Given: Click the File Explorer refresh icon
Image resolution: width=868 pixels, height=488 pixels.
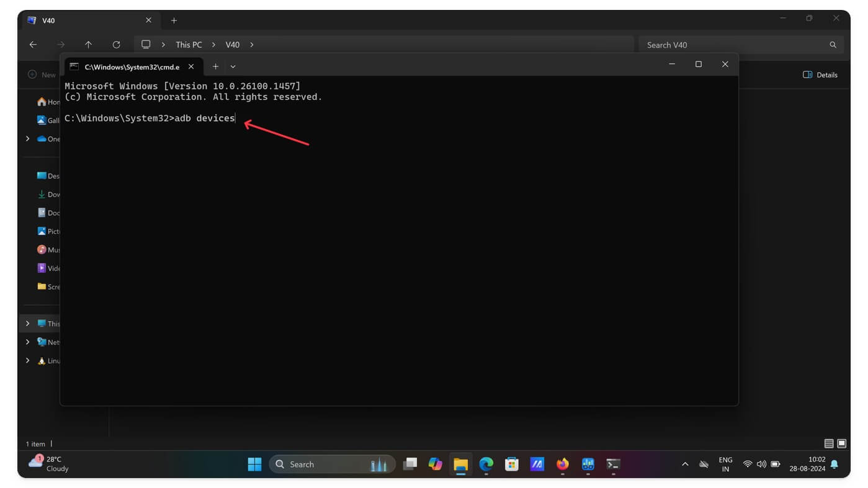Looking at the screenshot, I should tap(116, 45).
